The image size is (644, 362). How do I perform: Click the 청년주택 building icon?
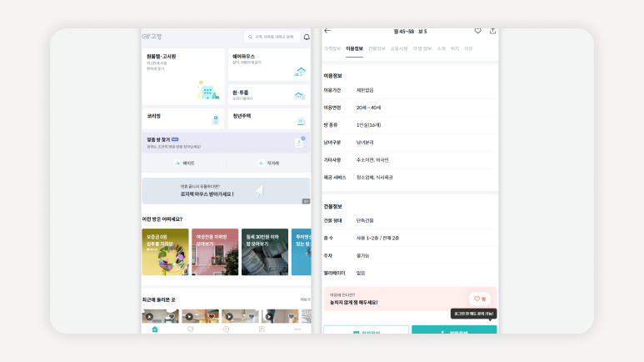point(301,121)
